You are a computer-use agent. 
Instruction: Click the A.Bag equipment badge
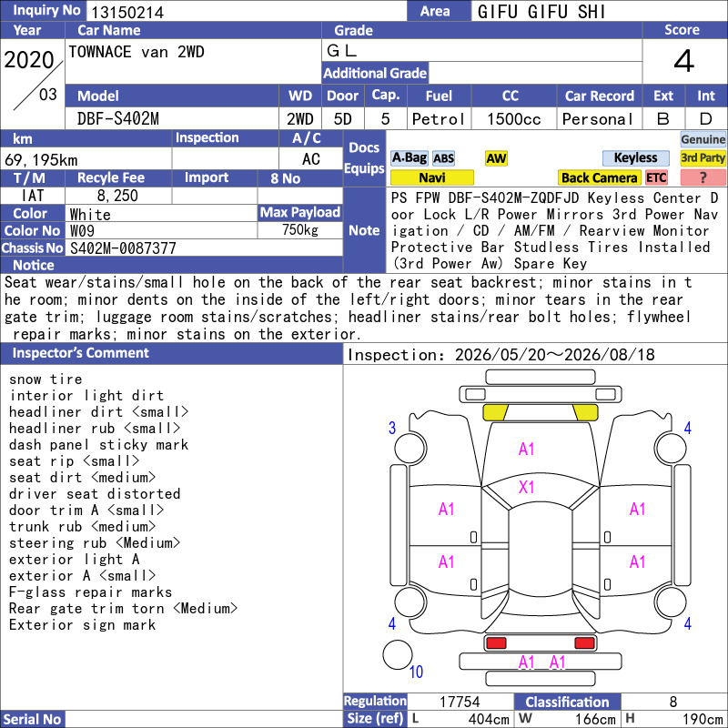coord(409,158)
